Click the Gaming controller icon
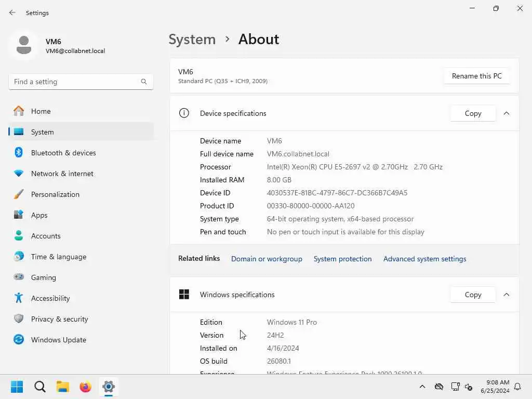The width and height of the screenshot is (532, 399). [19, 277]
